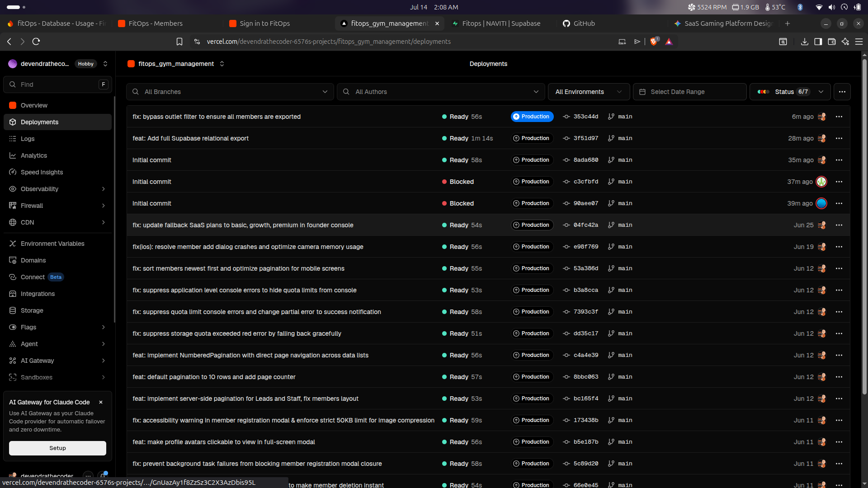This screenshot has width=868, height=488.
Task: Click the Bluetooth icon in system tray
Action: 800,7
